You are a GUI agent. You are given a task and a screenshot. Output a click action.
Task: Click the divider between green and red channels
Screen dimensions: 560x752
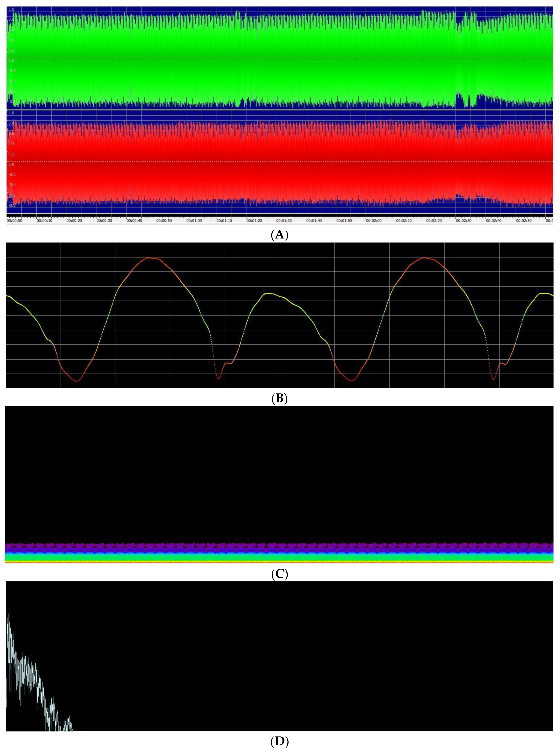point(280,110)
